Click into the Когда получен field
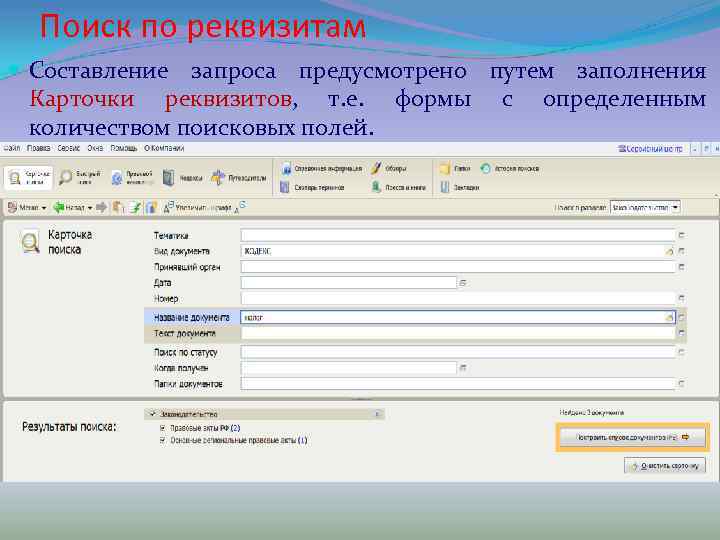Image resolution: width=720 pixels, height=540 pixels. [349, 368]
